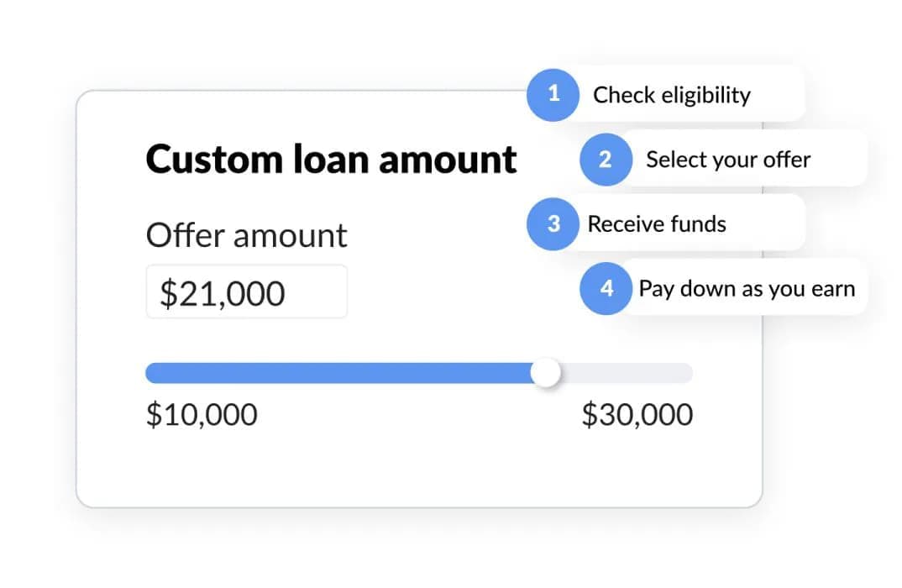Focus the $21,000 offer amount field

(246, 292)
